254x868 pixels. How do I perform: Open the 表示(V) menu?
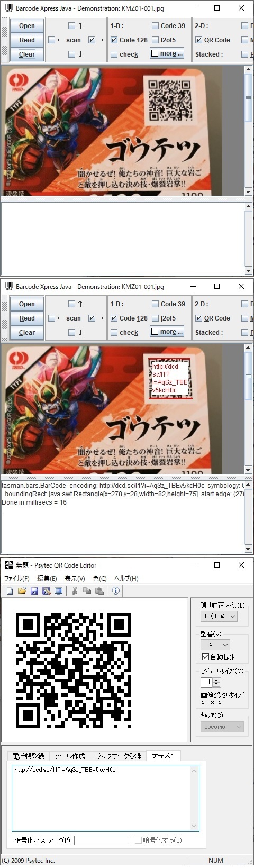(75, 578)
